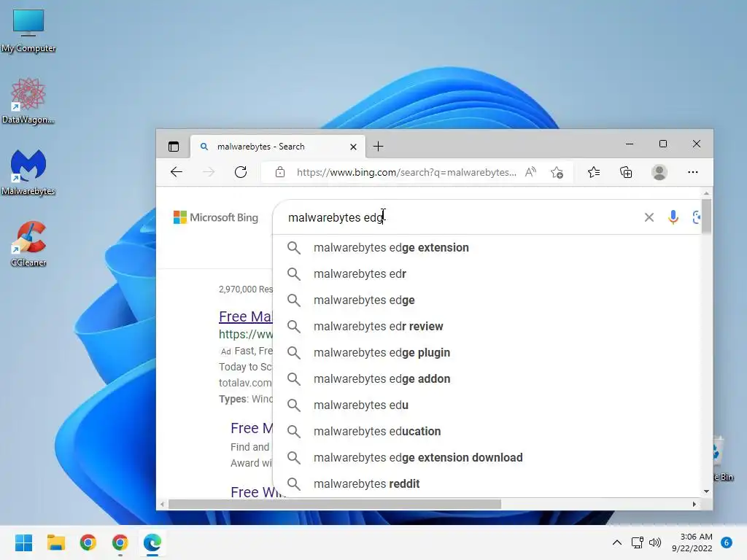The height and width of the screenshot is (560, 747).
Task: Open the My Computer desktop icon
Action: click(x=28, y=31)
